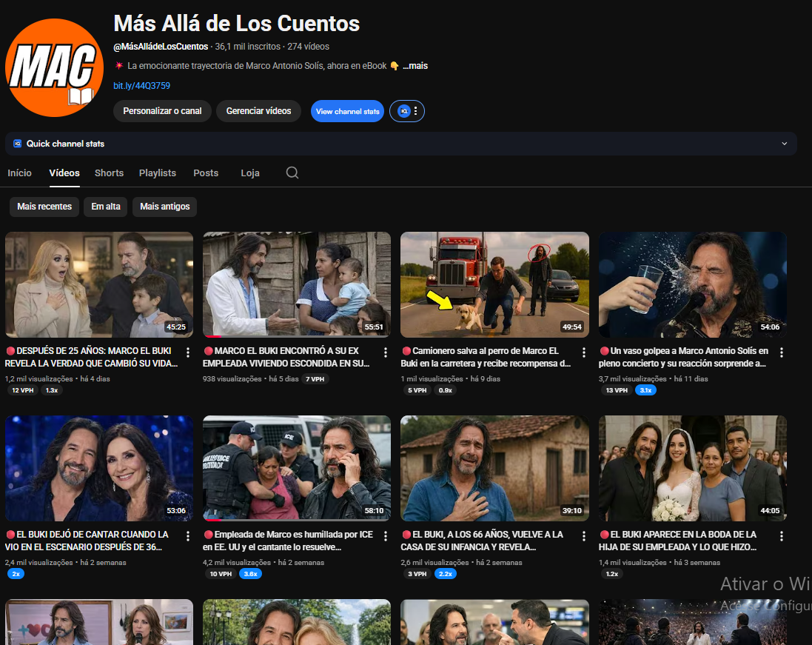Image resolution: width=812 pixels, height=645 pixels.
Task: Click the 7 VPH badge under EX EMPLEADA video
Action: point(315,378)
